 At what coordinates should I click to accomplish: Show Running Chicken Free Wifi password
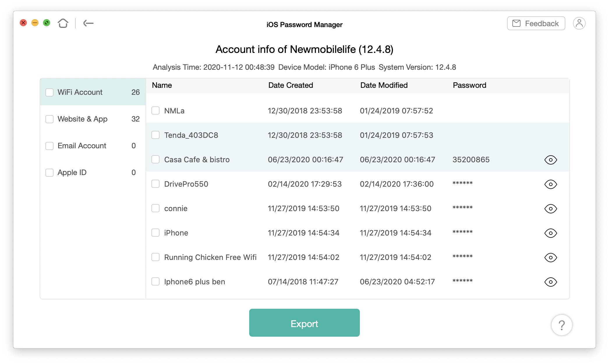550,258
